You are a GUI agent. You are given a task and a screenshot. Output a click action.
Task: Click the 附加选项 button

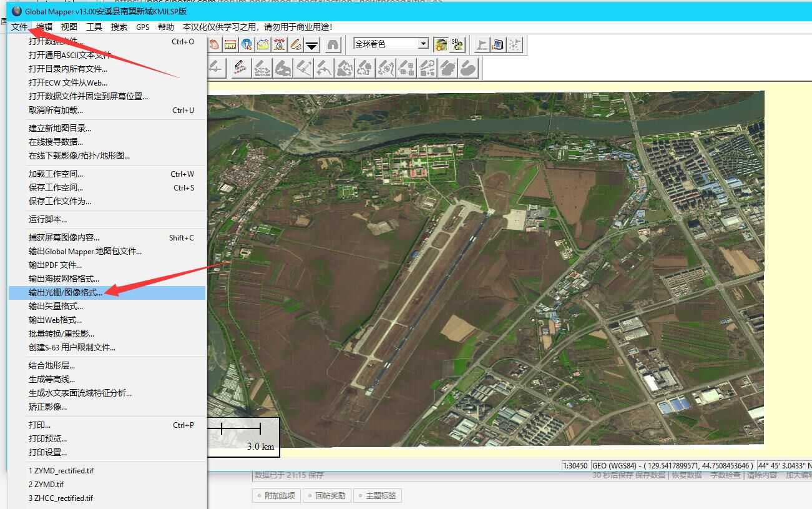[x=276, y=496]
